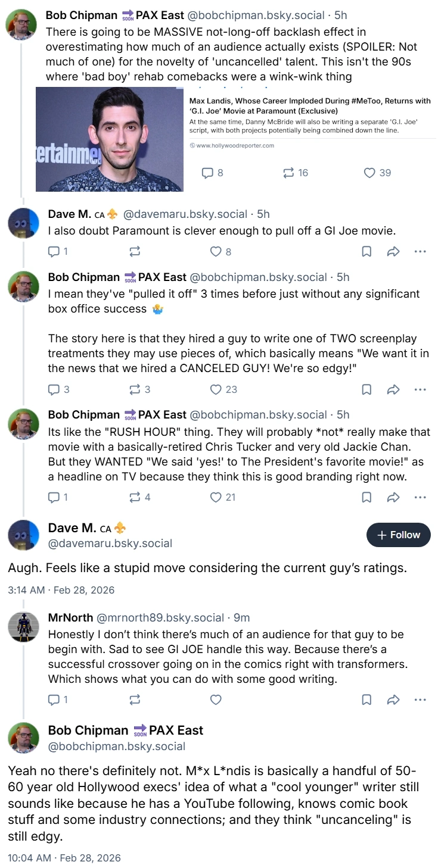The image size is (438, 868).
Task: Share Bob Chipman's 'pulled it off' post
Action: (393, 389)
